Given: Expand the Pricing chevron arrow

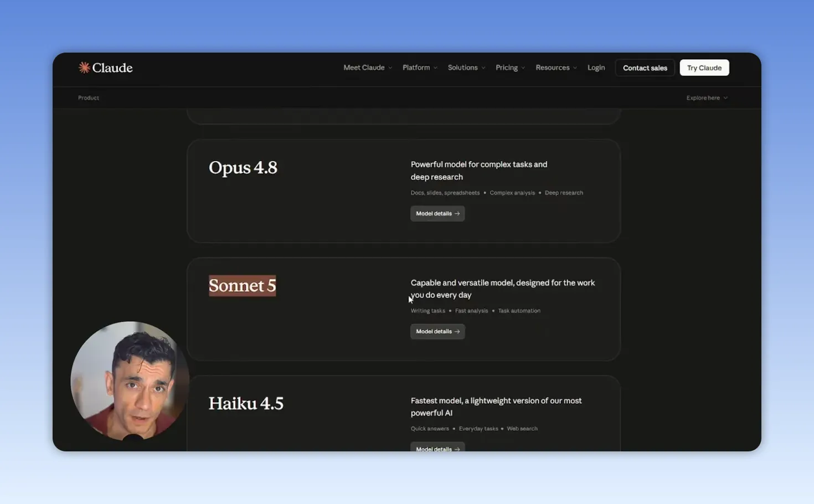Looking at the screenshot, I should tap(523, 68).
